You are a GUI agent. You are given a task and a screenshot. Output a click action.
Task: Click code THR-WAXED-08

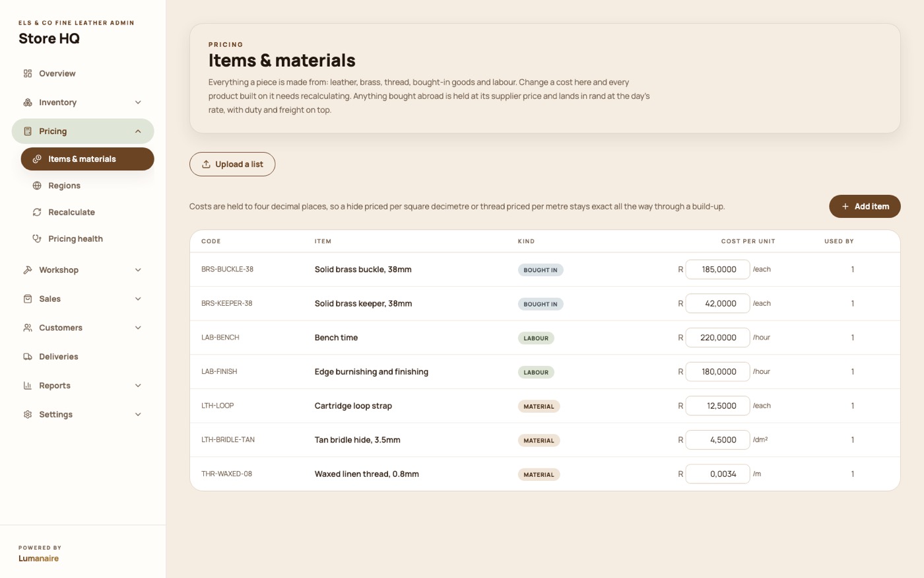226,474
